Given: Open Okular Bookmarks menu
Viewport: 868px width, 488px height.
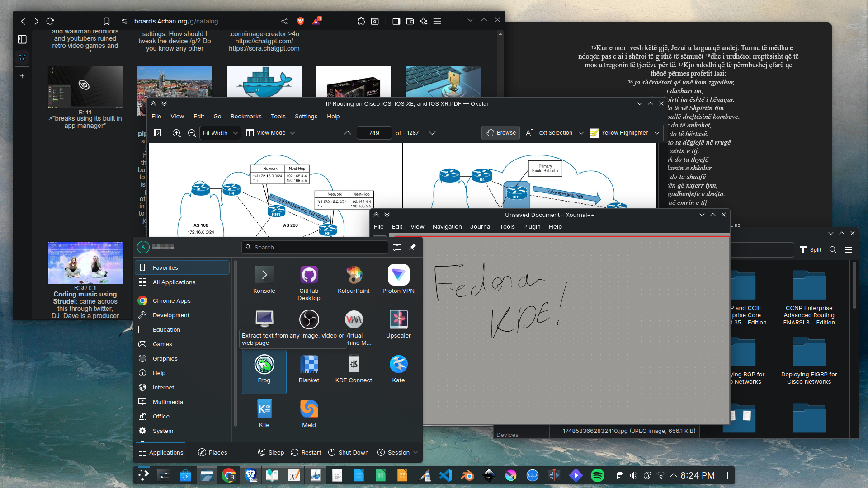Looking at the screenshot, I should [x=246, y=116].
